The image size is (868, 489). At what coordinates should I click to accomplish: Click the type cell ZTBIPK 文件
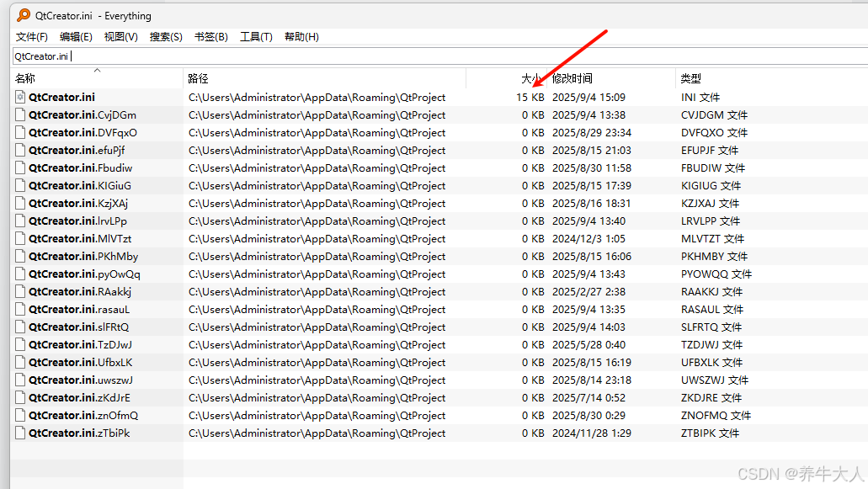coord(710,433)
